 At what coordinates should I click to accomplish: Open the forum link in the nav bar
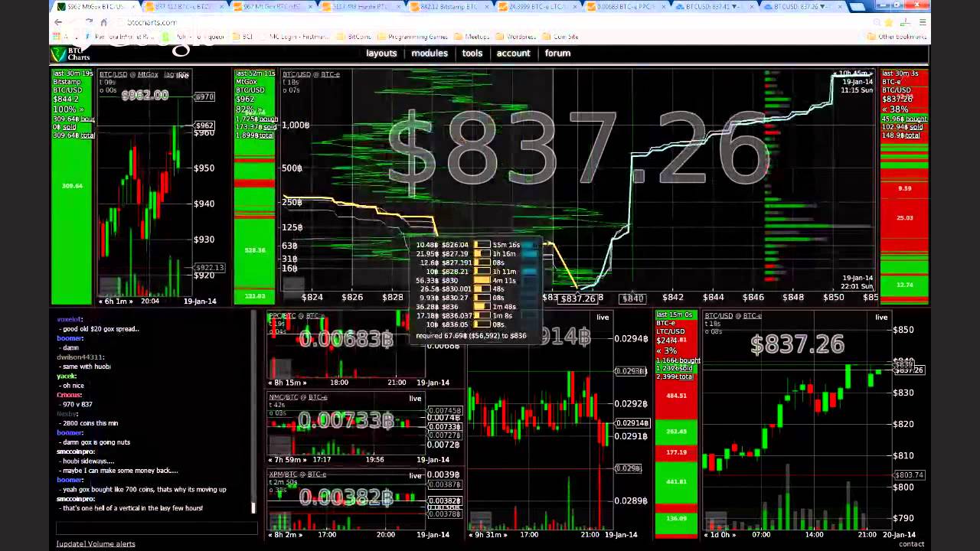pos(557,54)
